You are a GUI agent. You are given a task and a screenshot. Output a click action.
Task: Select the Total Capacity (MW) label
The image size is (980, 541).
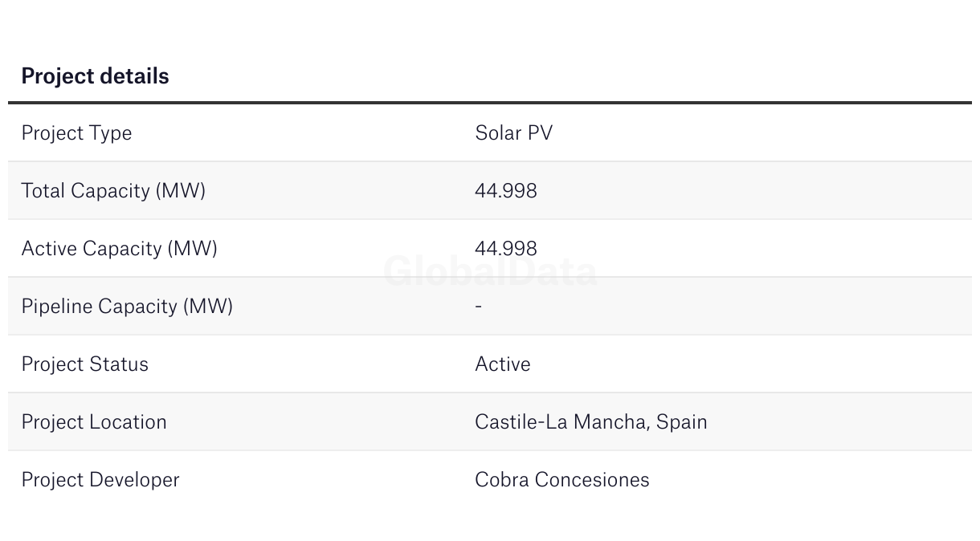(x=113, y=191)
